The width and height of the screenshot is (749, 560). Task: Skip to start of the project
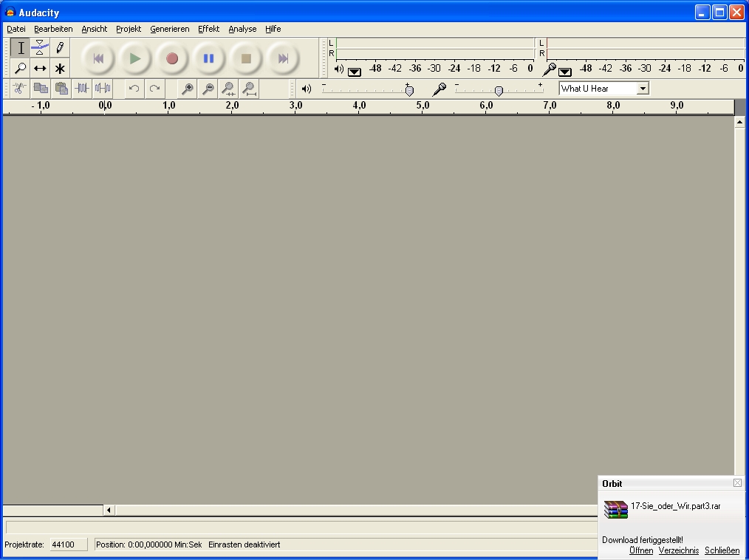98,59
